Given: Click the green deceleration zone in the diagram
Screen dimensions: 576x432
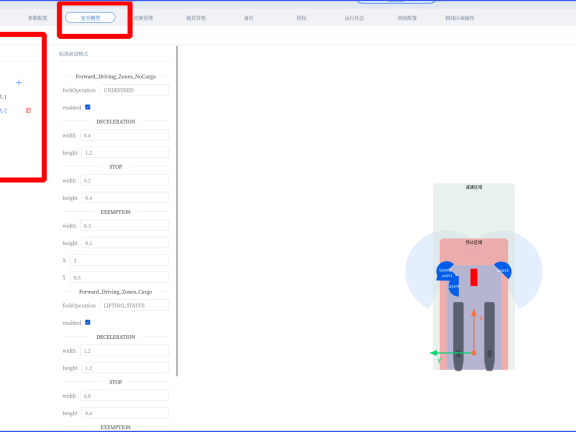Looking at the screenshot, I should pos(474,209).
